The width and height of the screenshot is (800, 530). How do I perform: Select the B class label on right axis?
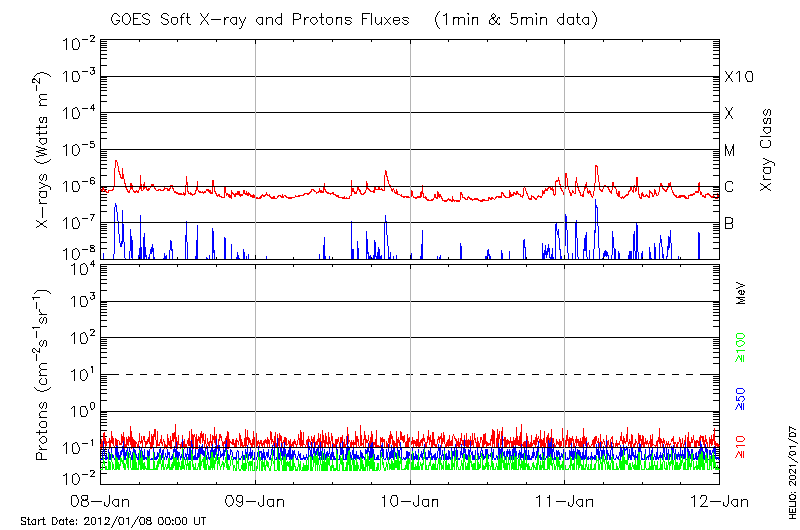pos(729,223)
